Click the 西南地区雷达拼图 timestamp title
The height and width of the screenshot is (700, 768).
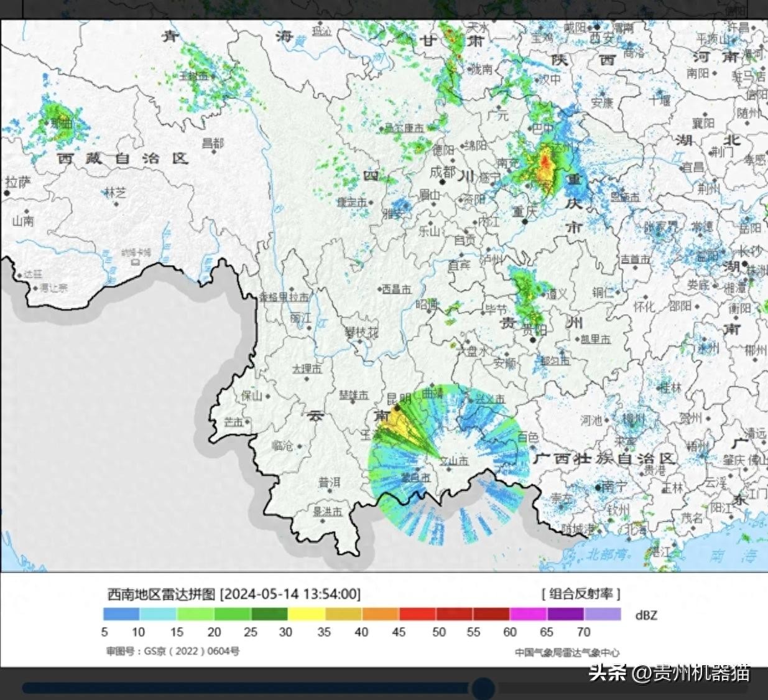tap(234, 594)
